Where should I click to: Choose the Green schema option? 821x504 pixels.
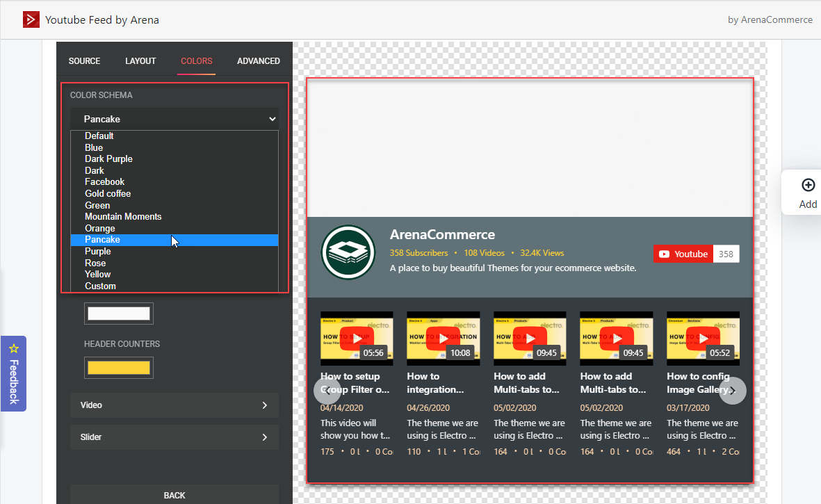[x=174, y=205]
